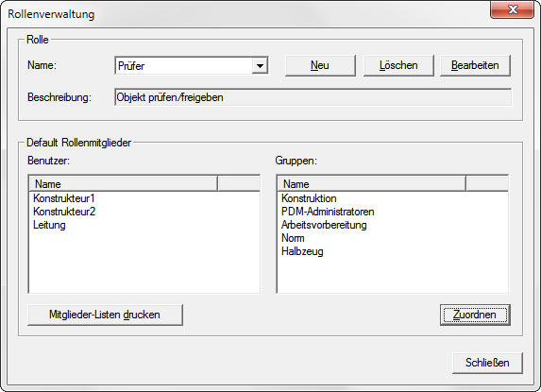Click the Bearbeiten button
This screenshot has width=541, height=392.
475,65
